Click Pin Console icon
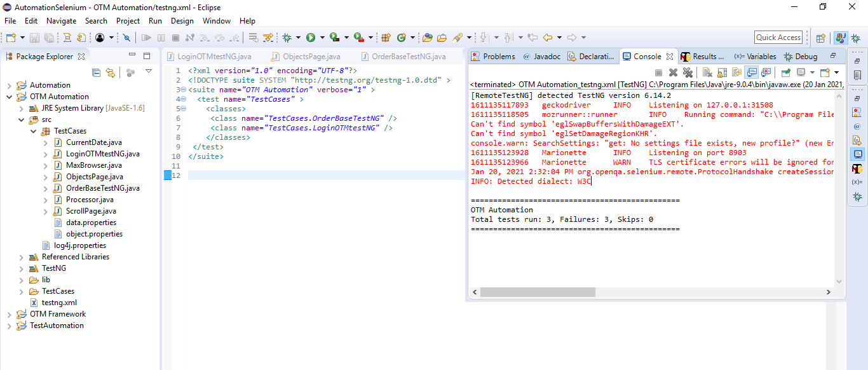 pos(785,72)
